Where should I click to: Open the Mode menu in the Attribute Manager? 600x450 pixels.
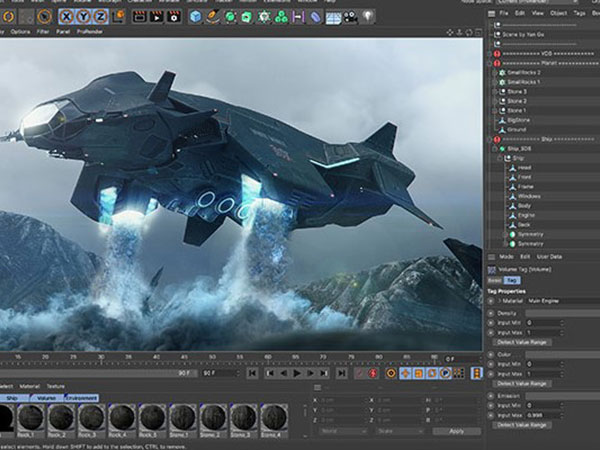507,257
